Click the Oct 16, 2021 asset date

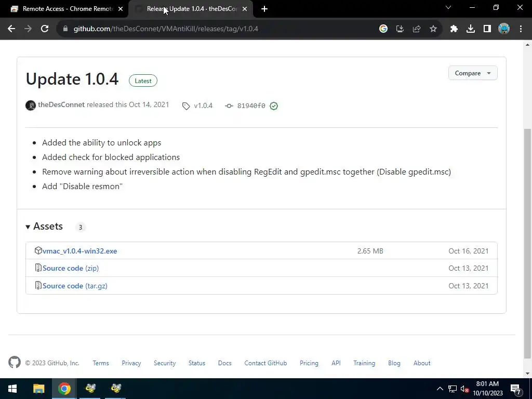click(x=469, y=251)
